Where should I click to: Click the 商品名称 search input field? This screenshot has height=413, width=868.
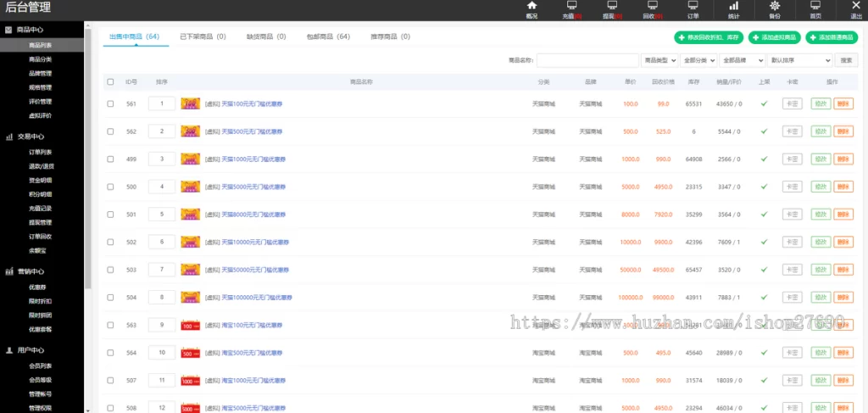[x=587, y=60]
